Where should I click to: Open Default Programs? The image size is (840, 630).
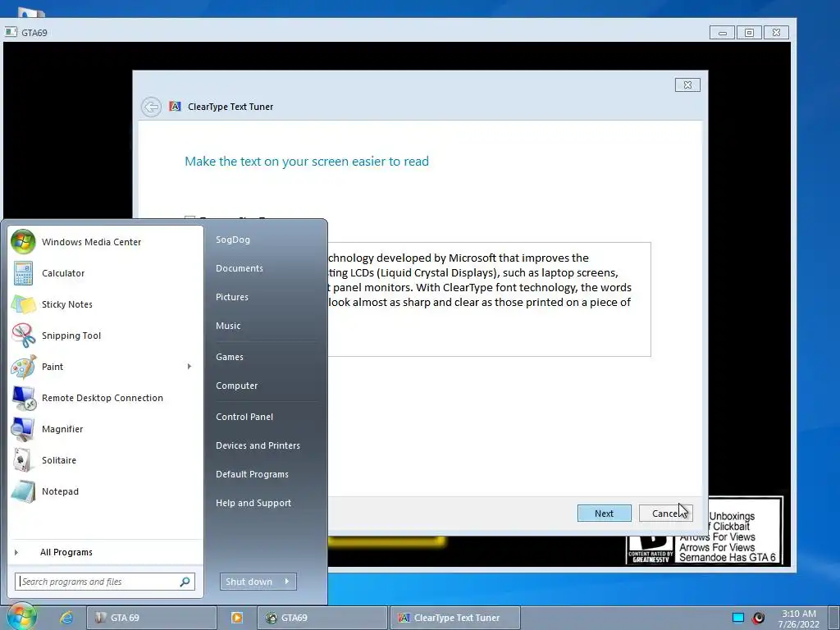click(252, 475)
